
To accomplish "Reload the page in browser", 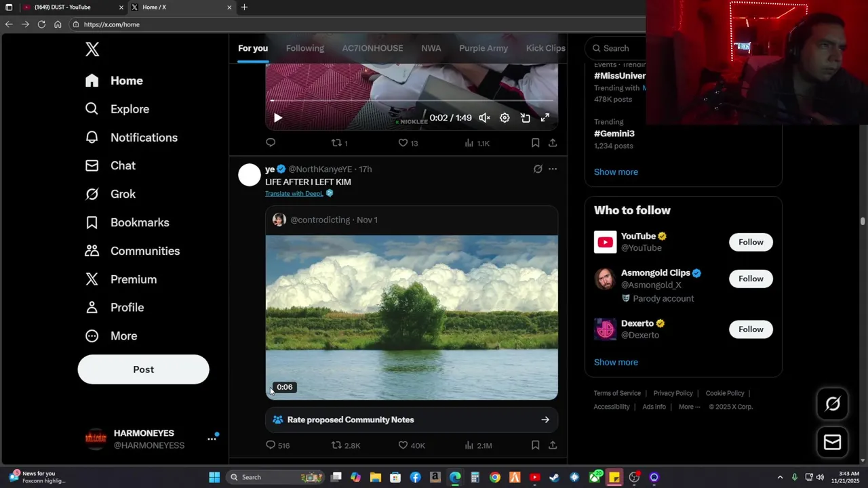I will (x=41, y=24).
